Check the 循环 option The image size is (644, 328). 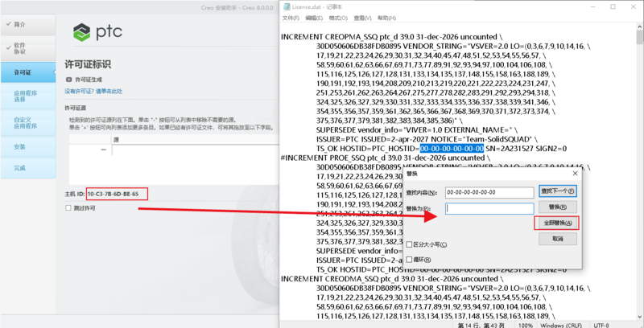click(411, 260)
